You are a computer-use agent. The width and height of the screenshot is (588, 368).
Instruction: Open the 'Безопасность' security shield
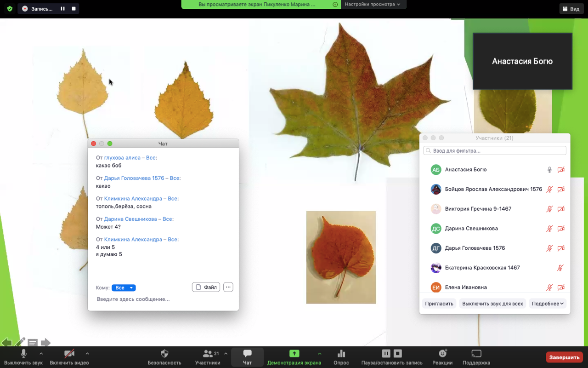(164, 356)
